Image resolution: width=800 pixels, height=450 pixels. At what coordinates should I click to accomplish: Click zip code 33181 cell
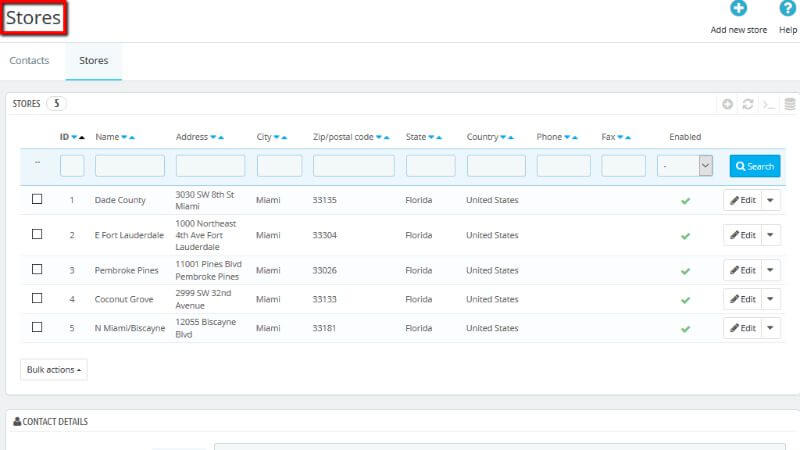click(324, 328)
